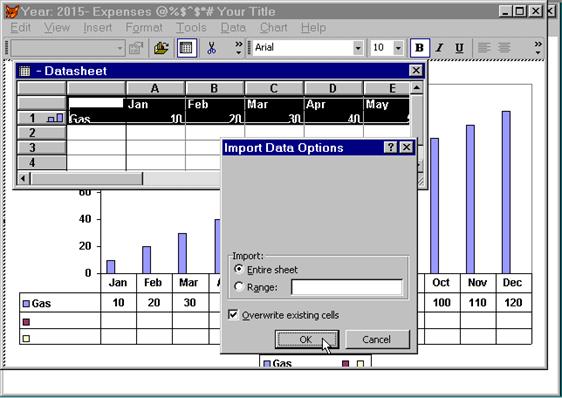
Task: Select the Entire sheet radio button
Action: click(238, 269)
